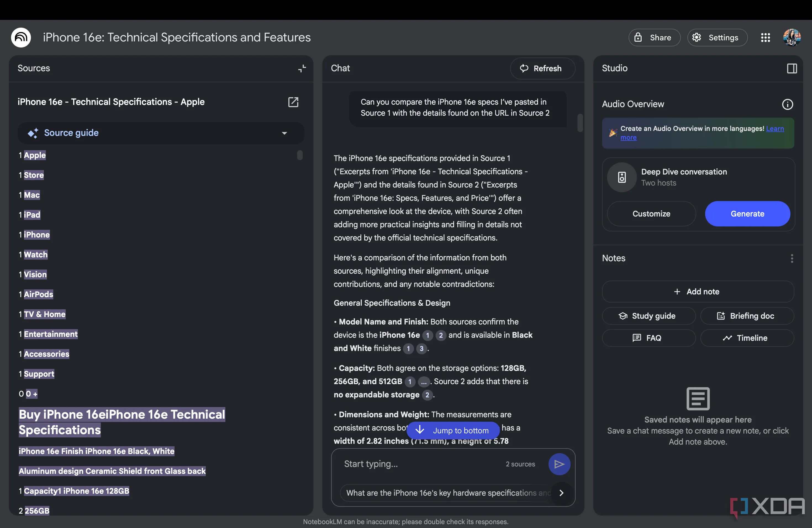Screen dimensions: 812x528
Task: Jump to bottom of chat
Action: click(453, 430)
